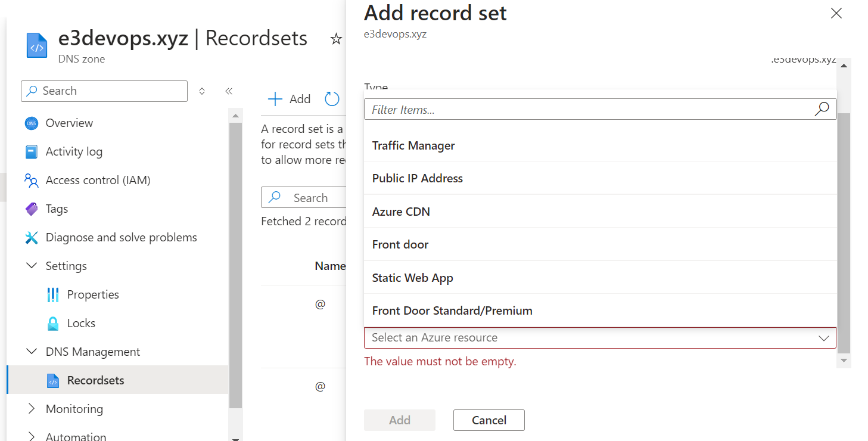Click the Activity log icon in the sidebar

pyautogui.click(x=32, y=151)
